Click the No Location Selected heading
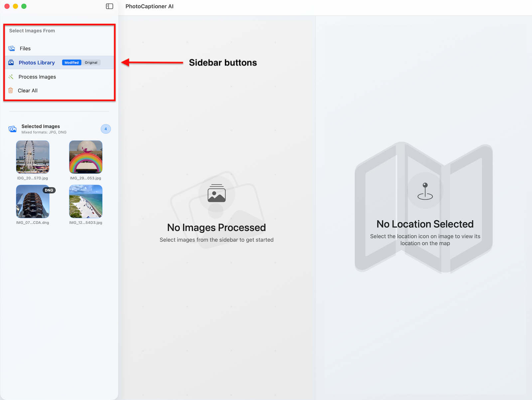This screenshot has height=400, width=532. pyautogui.click(x=425, y=224)
